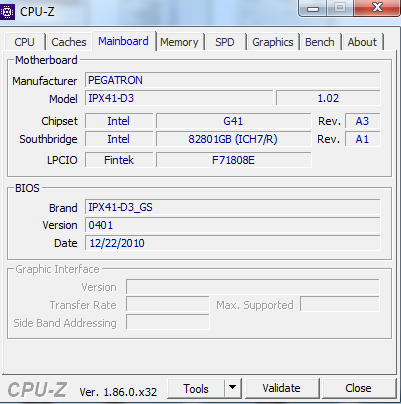The image size is (401, 404).
Task: Click the Close button at bottom
Action: [358, 388]
